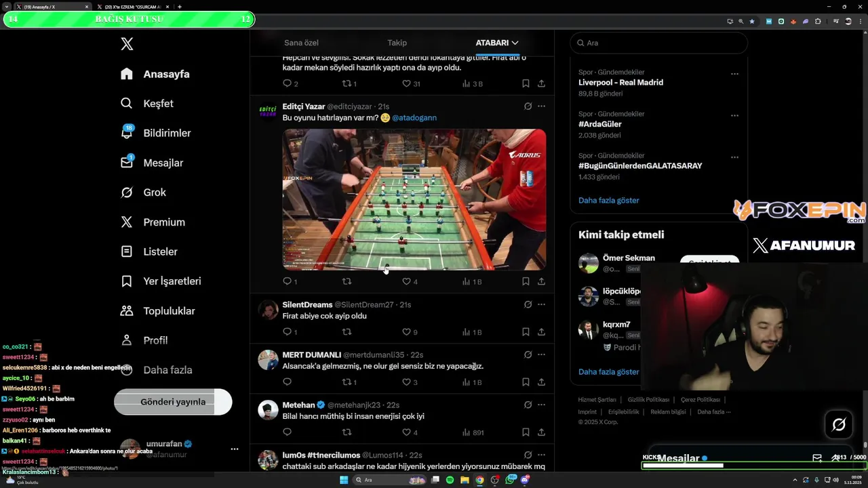The image size is (868, 488).
Task: Ask Grok about MERT DUMANLI tweet
Action: tap(528, 355)
